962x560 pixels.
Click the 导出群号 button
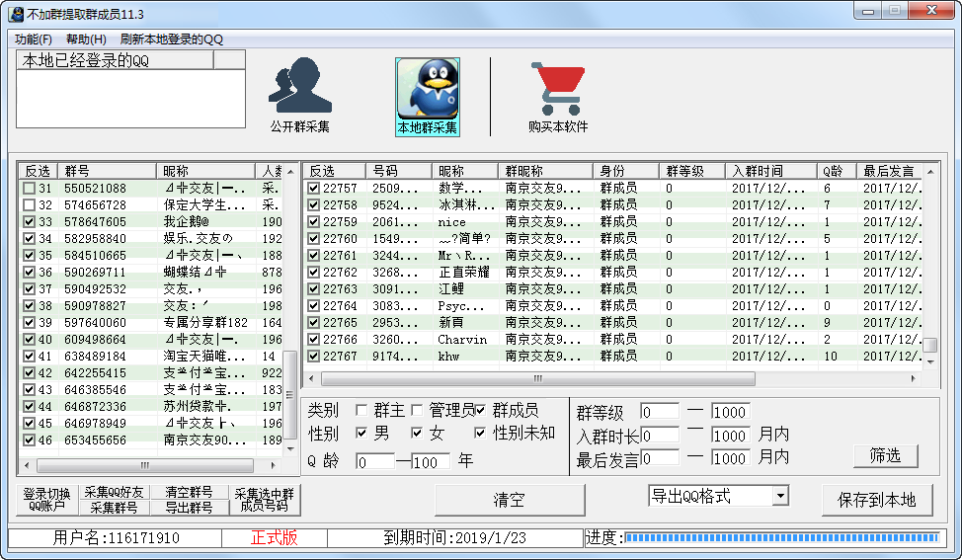click(189, 508)
